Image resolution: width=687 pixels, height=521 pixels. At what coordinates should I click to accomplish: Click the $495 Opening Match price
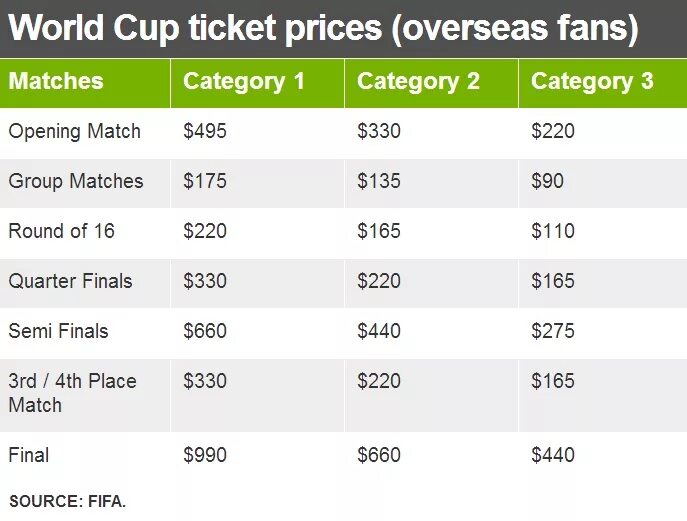(x=205, y=131)
